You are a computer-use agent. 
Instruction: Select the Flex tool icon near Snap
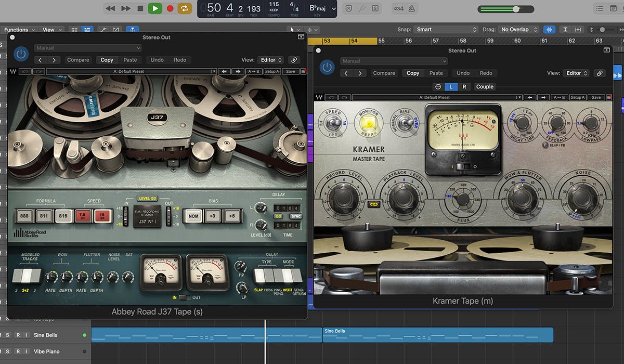click(549, 29)
